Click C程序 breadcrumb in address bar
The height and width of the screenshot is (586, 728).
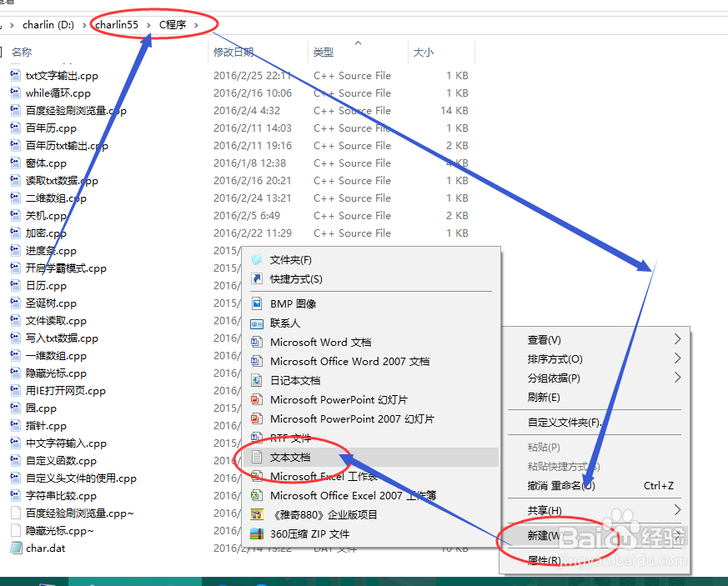173,25
